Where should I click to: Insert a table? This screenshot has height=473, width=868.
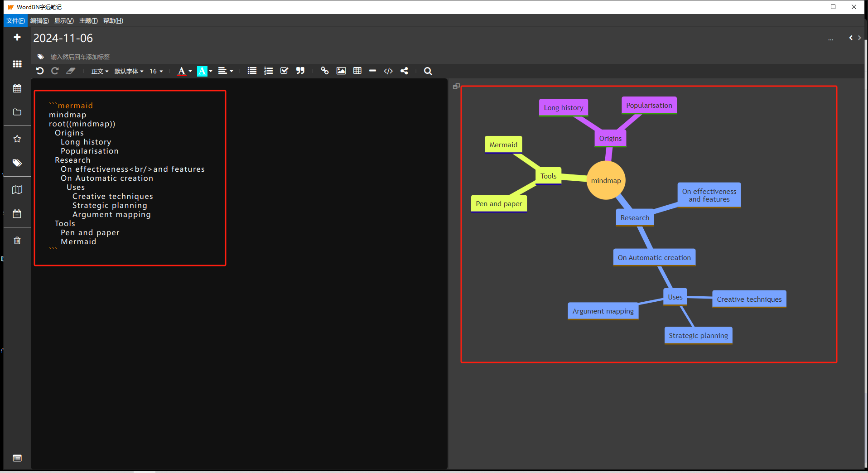(x=357, y=71)
